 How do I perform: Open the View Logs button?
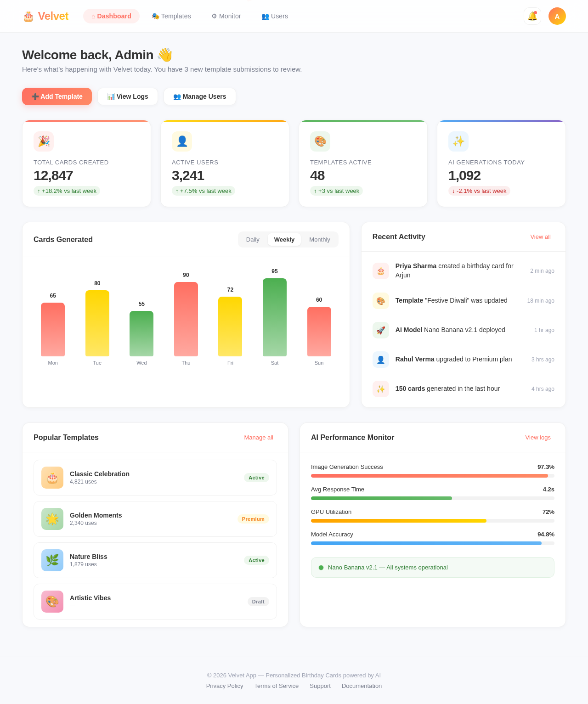point(128,96)
